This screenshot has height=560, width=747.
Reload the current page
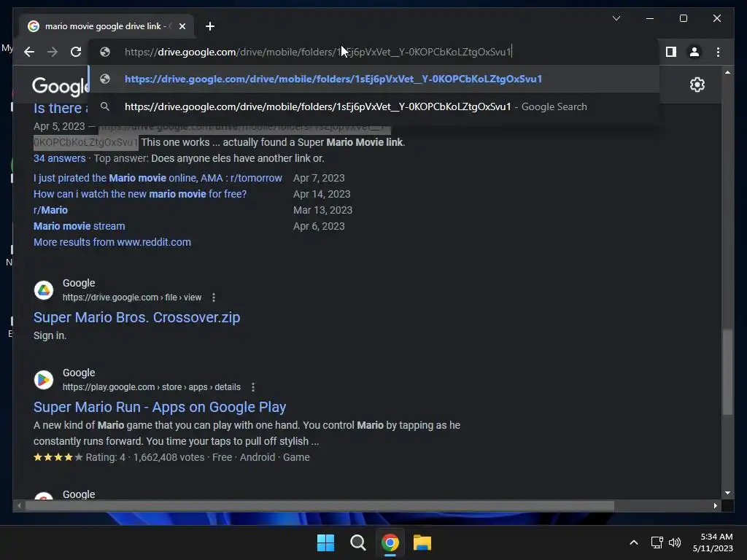76,52
